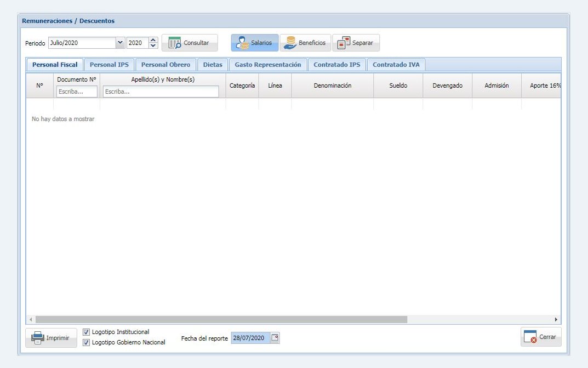Click the window-close icon on Cerrar
Screen dimensions: 588x368
pyautogui.click(x=530, y=337)
